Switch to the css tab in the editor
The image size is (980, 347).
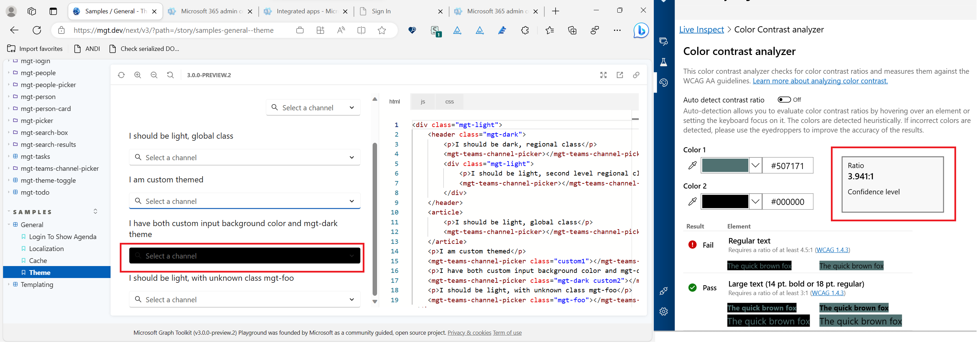click(x=449, y=101)
